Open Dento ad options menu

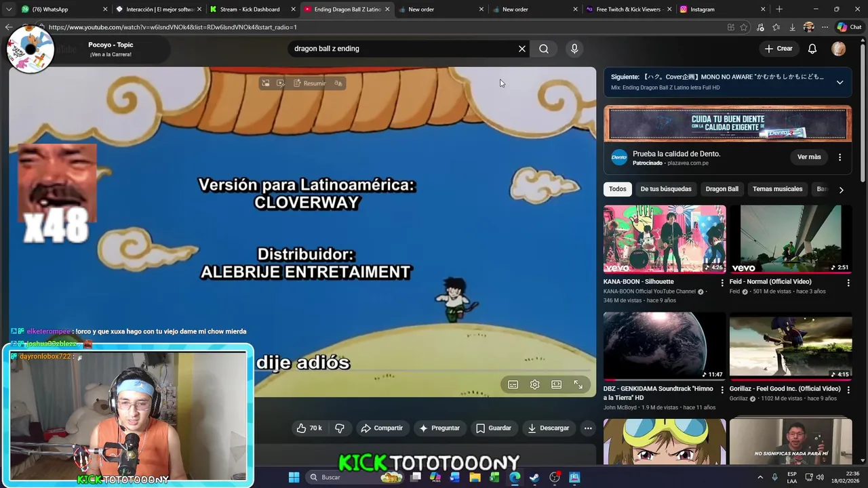(x=840, y=157)
